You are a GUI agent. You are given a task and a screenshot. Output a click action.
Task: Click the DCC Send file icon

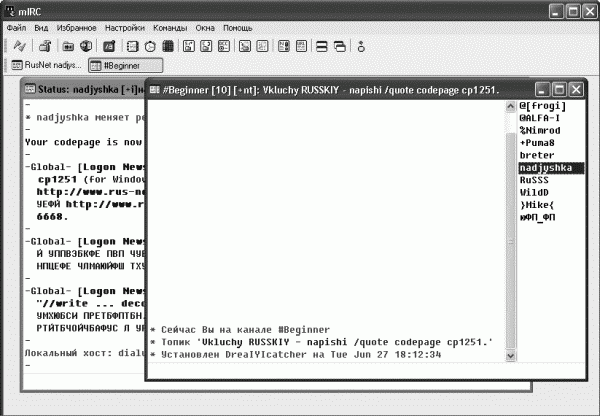(x=189, y=46)
